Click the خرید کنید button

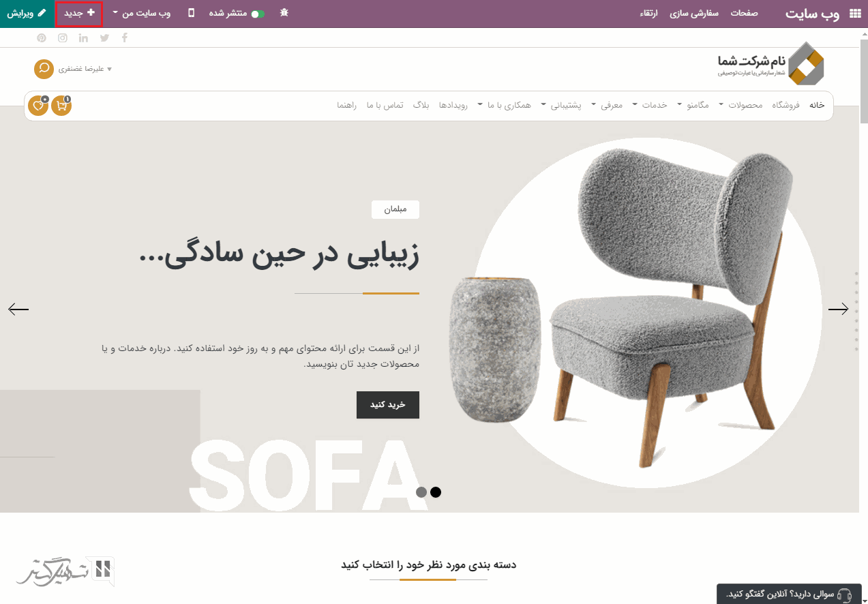pyautogui.click(x=388, y=405)
